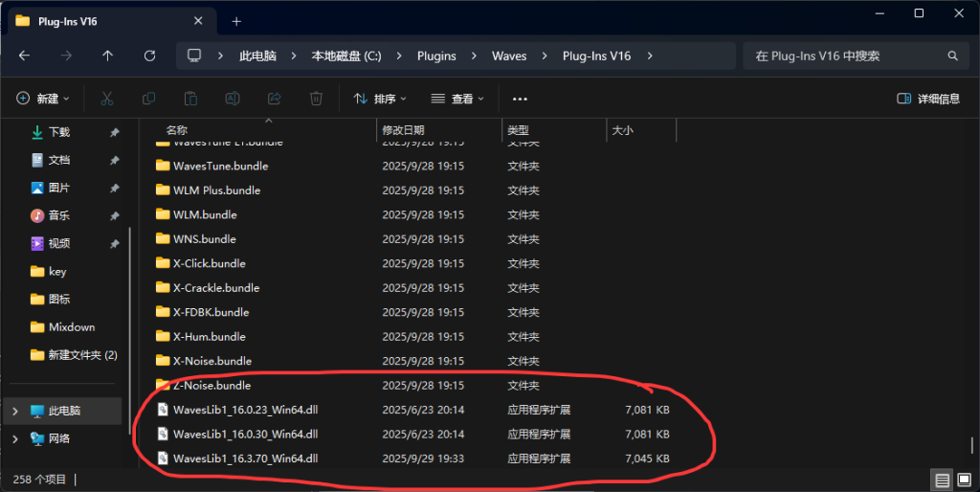This screenshot has height=492, width=980.
Task: Click Waves breadcrumb in address bar
Action: (x=509, y=56)
